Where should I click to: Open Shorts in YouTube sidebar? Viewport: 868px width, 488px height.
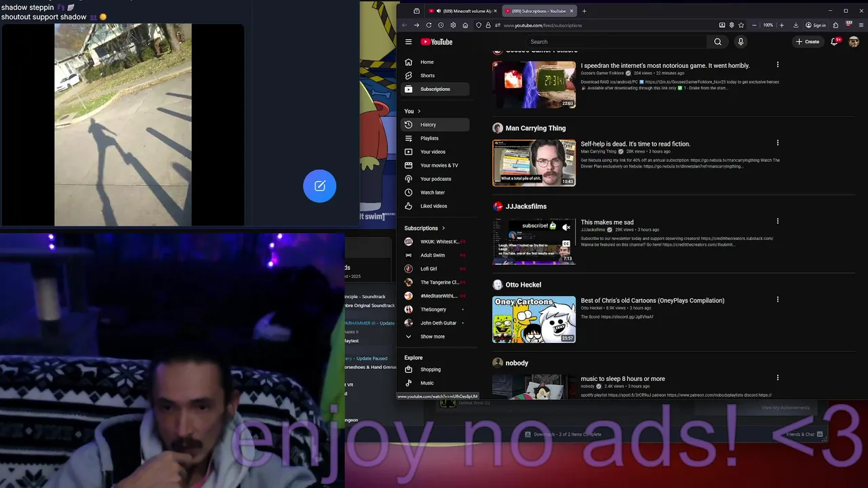(435, 75)
